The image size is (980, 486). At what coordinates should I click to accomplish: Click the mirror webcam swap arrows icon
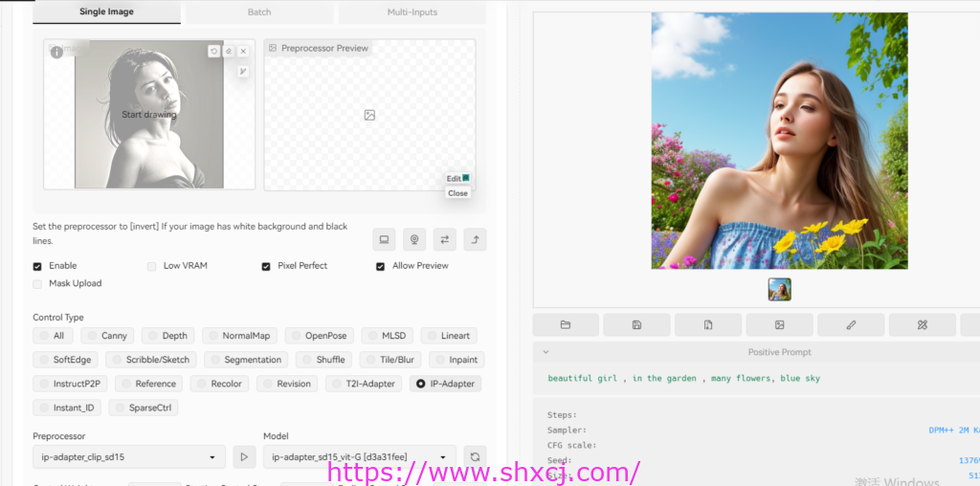(444, 239)
